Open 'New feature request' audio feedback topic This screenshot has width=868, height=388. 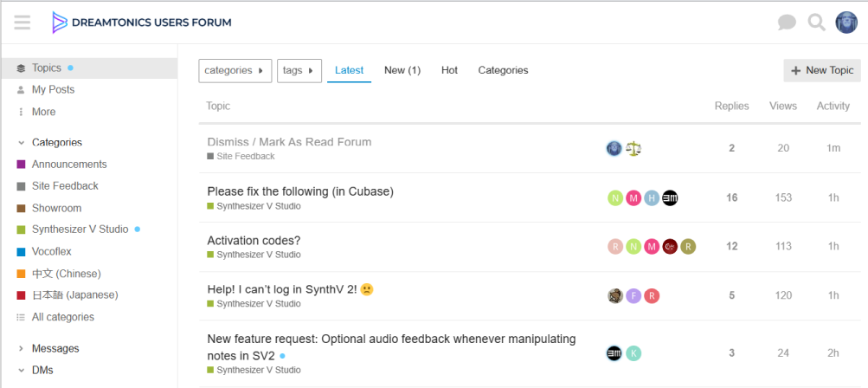tap(391, 347)
